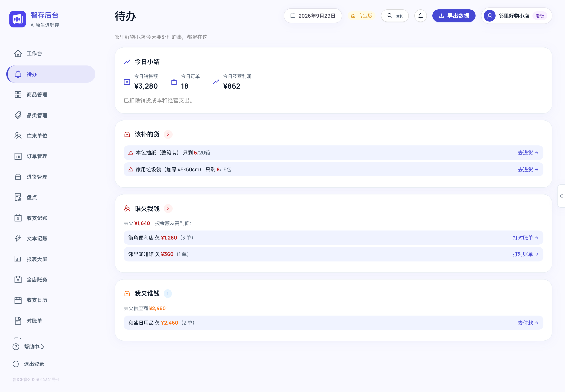Click the document icon for 对账单

pos(18,321)
